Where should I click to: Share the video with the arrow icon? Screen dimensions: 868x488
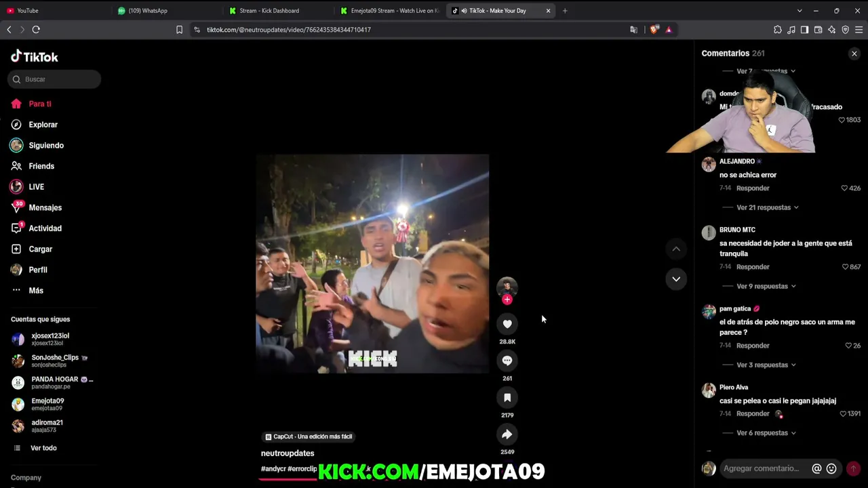507,434
